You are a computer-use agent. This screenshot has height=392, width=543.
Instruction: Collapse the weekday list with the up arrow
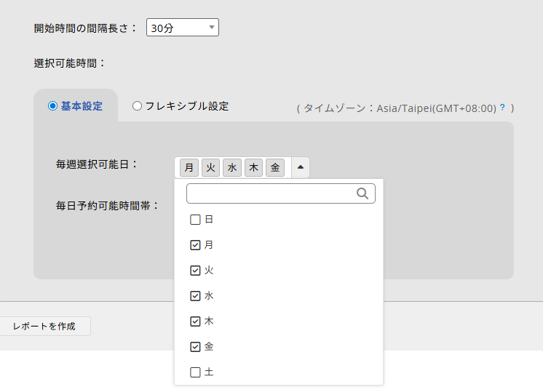(x=301, y=167)
